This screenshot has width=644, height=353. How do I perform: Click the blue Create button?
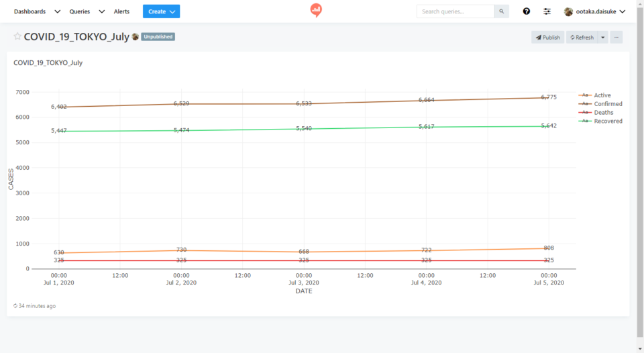point(161,11)
